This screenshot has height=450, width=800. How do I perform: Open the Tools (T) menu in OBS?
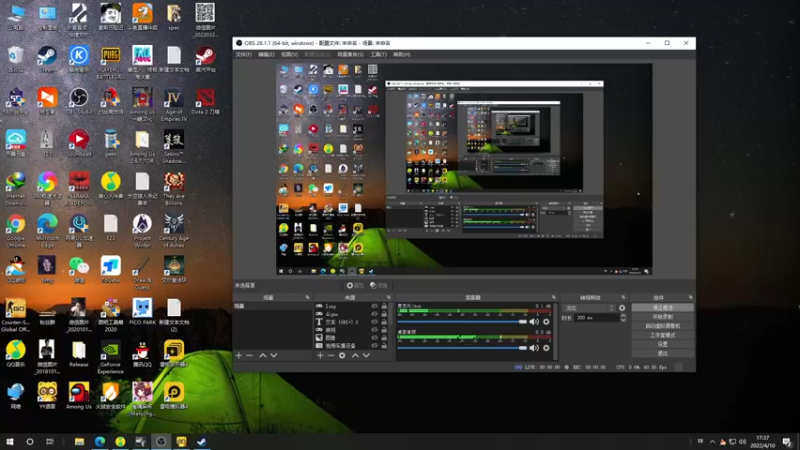378,54
